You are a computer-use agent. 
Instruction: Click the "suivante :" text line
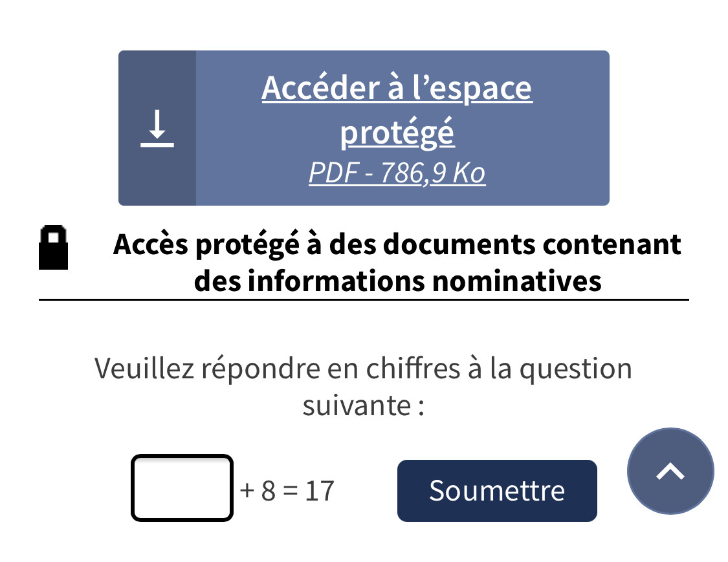(364, 405)
